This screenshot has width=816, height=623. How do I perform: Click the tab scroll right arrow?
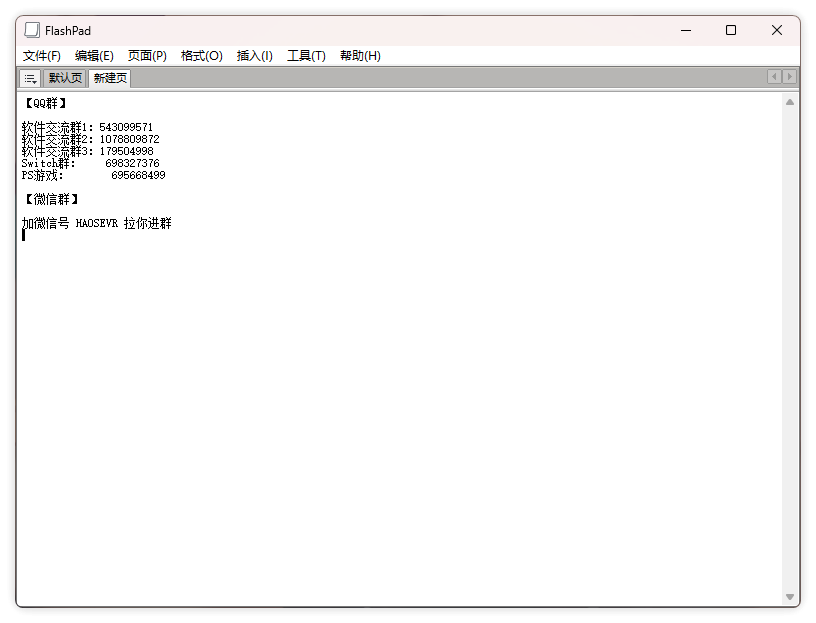tap(789, 77)
